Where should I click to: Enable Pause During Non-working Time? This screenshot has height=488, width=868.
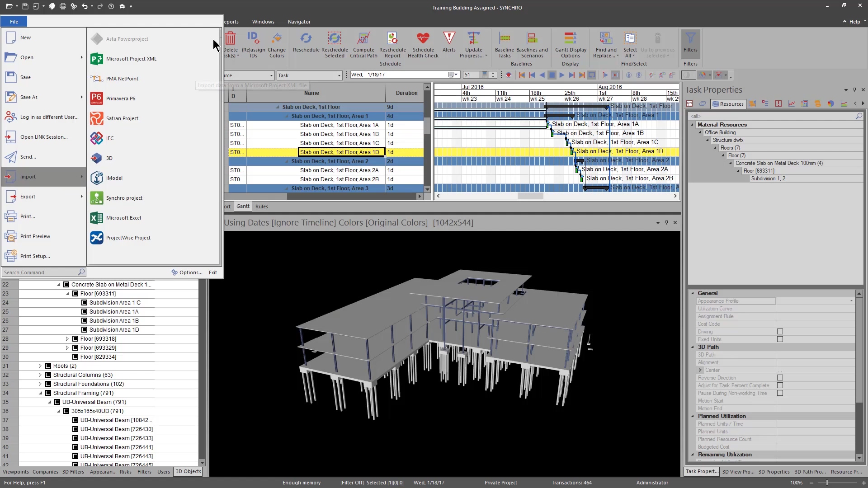point(780,393)
